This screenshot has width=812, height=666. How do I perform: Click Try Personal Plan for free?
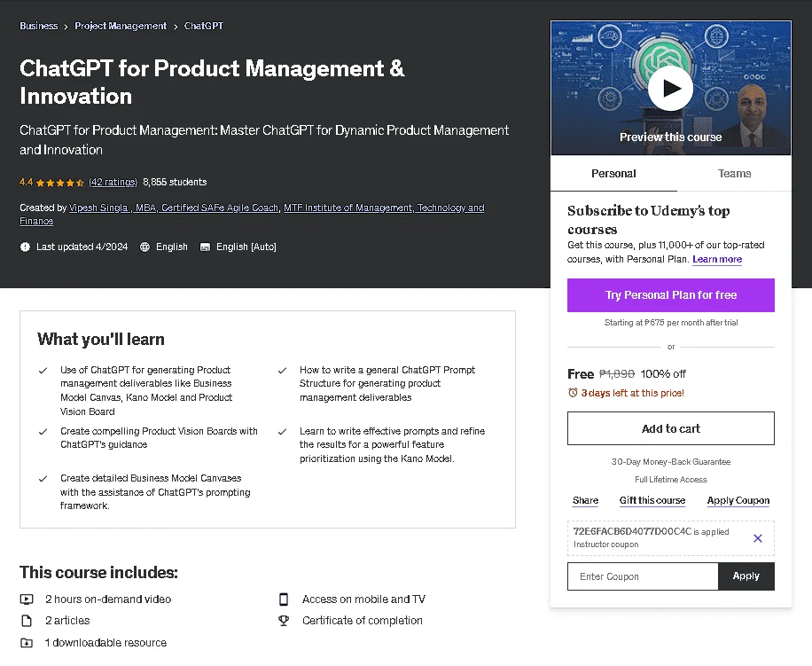tap(671, 295)
